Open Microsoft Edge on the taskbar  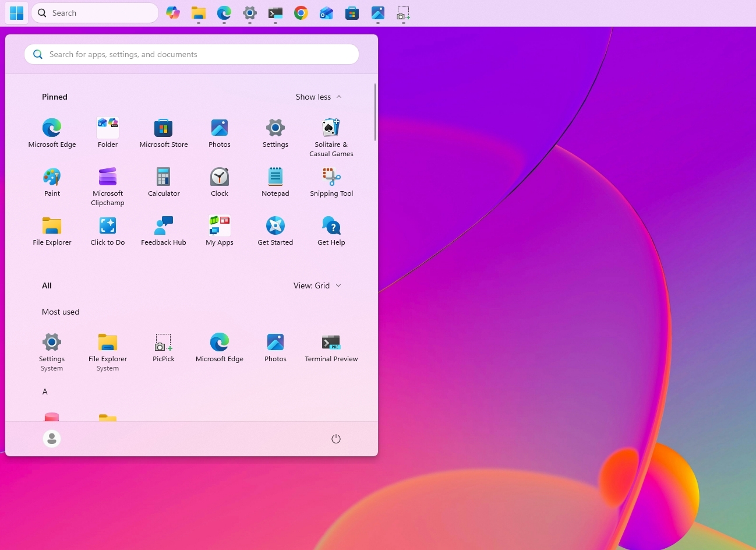click(x=224, y=13)
